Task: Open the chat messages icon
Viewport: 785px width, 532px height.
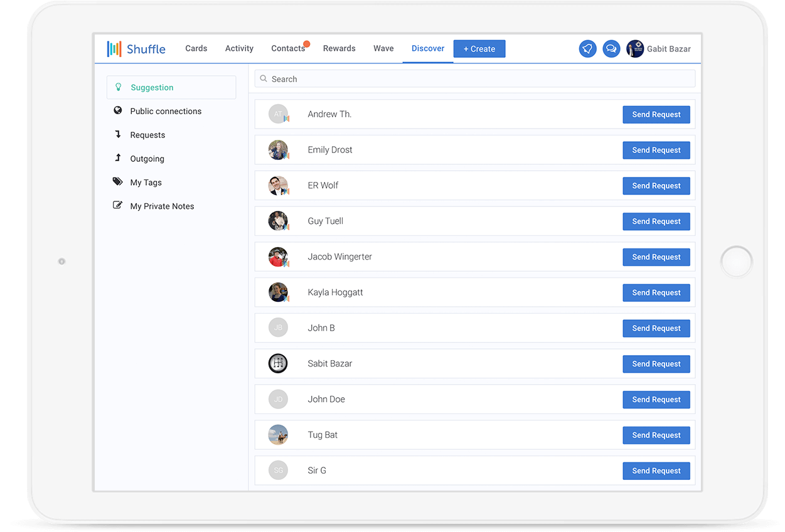Action: [x=611, y=49]
